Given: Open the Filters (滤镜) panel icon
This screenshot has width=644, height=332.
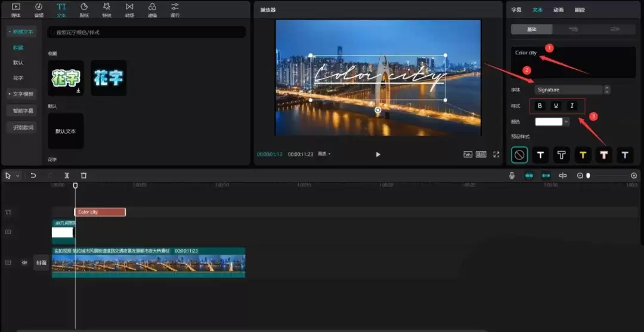Looking at the screenshot, I should 152,9.
